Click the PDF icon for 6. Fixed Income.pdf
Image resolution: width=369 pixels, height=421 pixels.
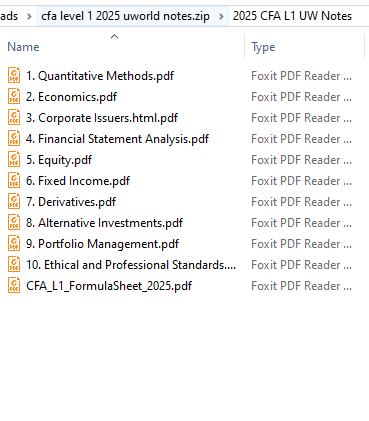[14, 180]
